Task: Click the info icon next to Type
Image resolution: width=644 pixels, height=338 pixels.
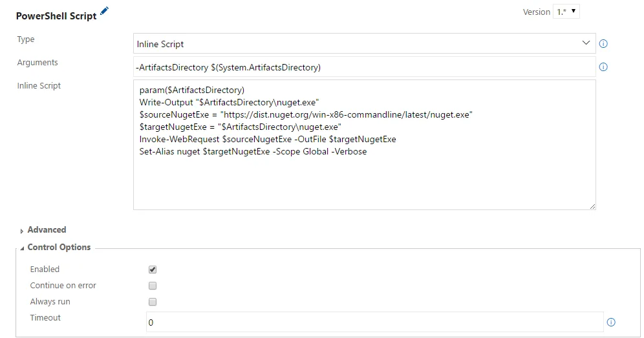Action: click(x=603, y=44)
